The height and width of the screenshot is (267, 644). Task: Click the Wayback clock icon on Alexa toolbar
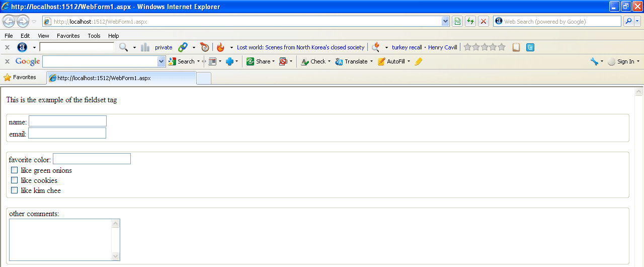coord(204,47)
